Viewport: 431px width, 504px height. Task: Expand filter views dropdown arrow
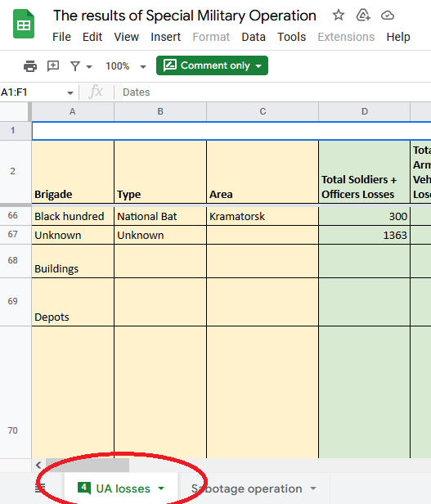point(89,67)
